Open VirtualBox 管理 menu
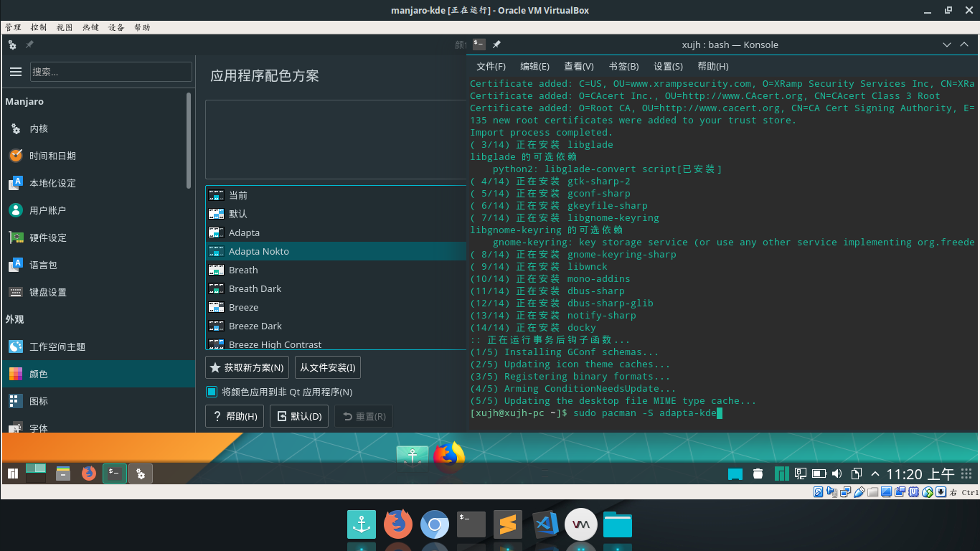This screenshot has height=551, width=980. point(13,27)
